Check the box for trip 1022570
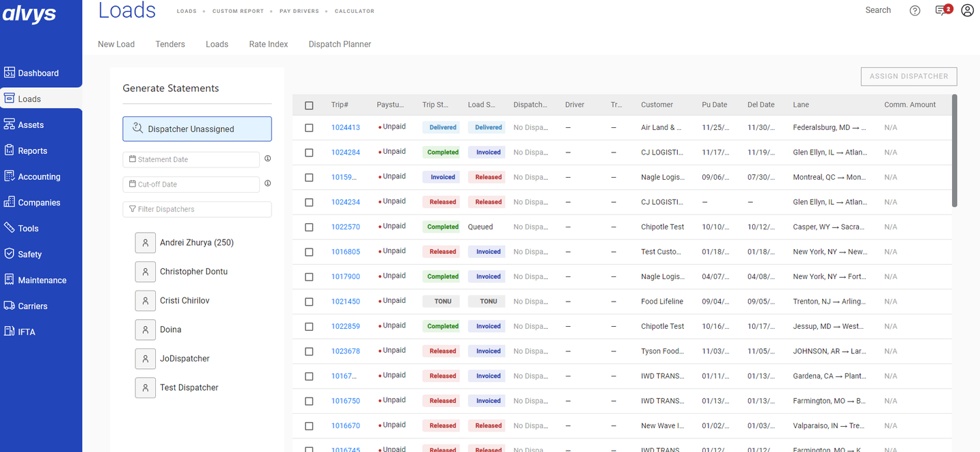The width and height of the screenshot is (980, 452). (309, 227)
